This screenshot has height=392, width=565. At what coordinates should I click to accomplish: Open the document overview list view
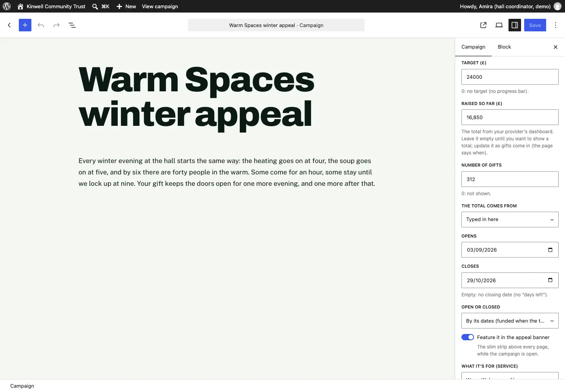tap(72, 25)
